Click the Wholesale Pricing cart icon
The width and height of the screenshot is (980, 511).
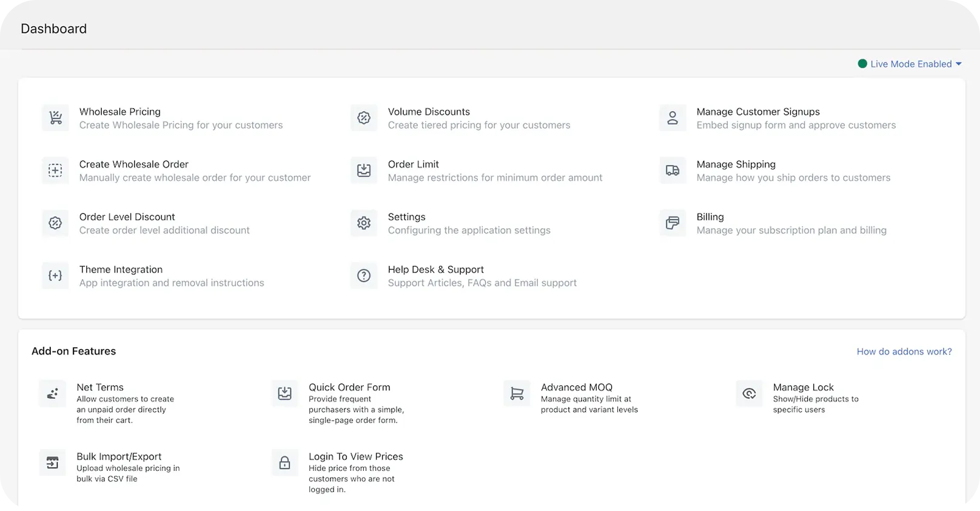[55, 118]
